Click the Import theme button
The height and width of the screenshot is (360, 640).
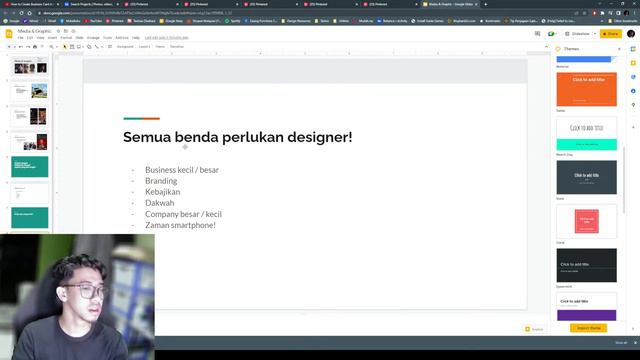click(x=588, y=328)
